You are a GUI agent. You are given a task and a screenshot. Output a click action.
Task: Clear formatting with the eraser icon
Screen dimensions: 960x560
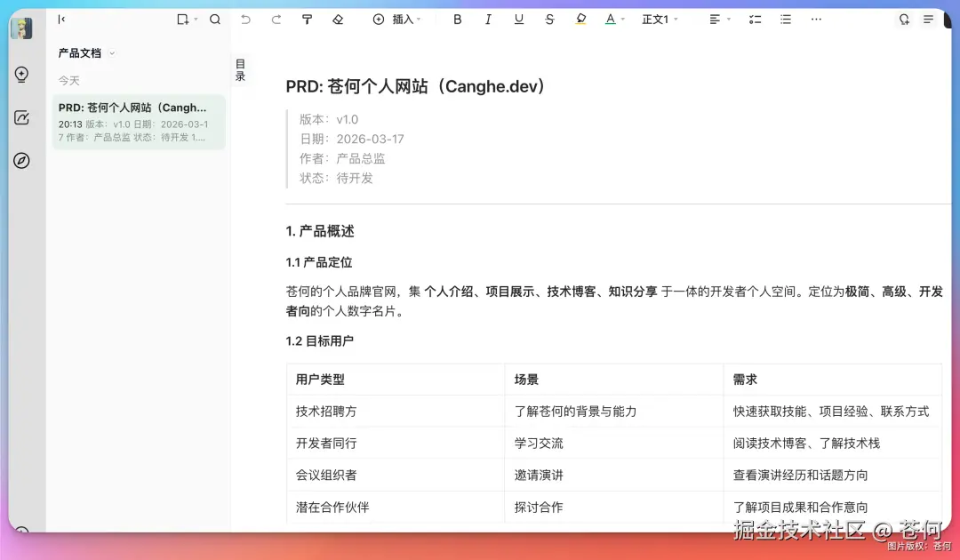coord(338,19)
